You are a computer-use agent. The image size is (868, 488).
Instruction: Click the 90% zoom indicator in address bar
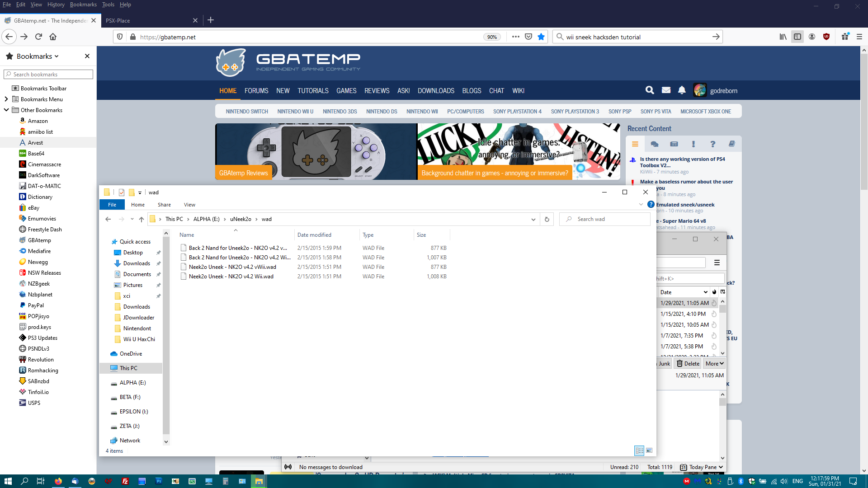coord(492,37)
